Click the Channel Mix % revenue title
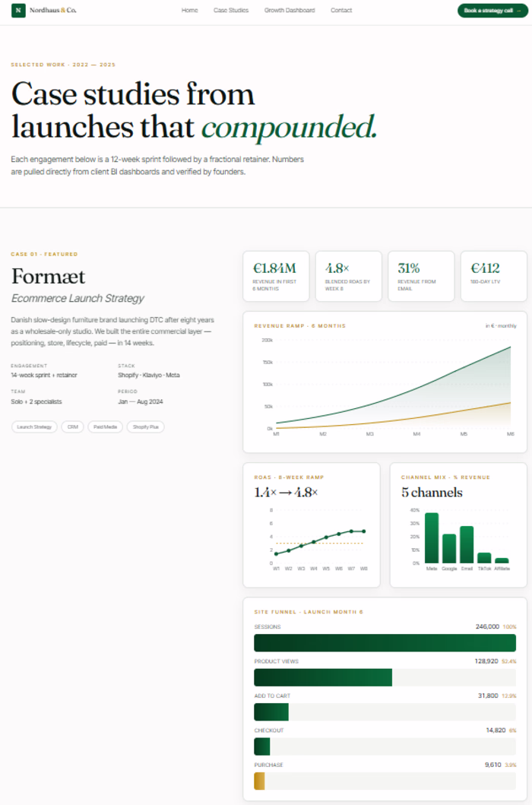The image size is (532, 805). pyautogui.click(x=445, y=477)
